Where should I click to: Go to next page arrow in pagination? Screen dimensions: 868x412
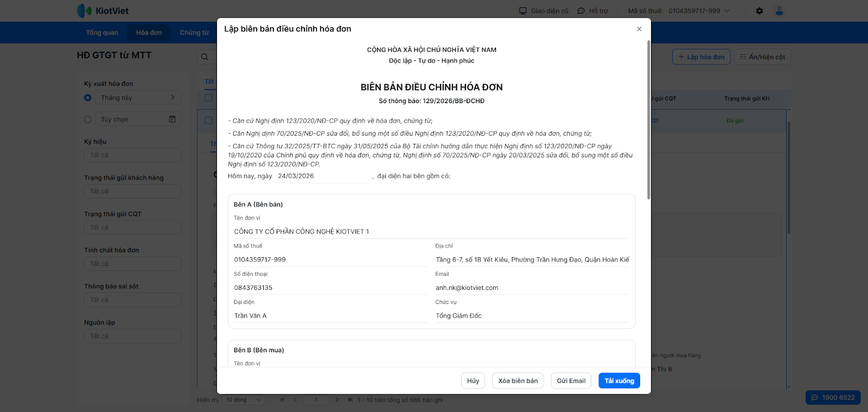(337, 400)
